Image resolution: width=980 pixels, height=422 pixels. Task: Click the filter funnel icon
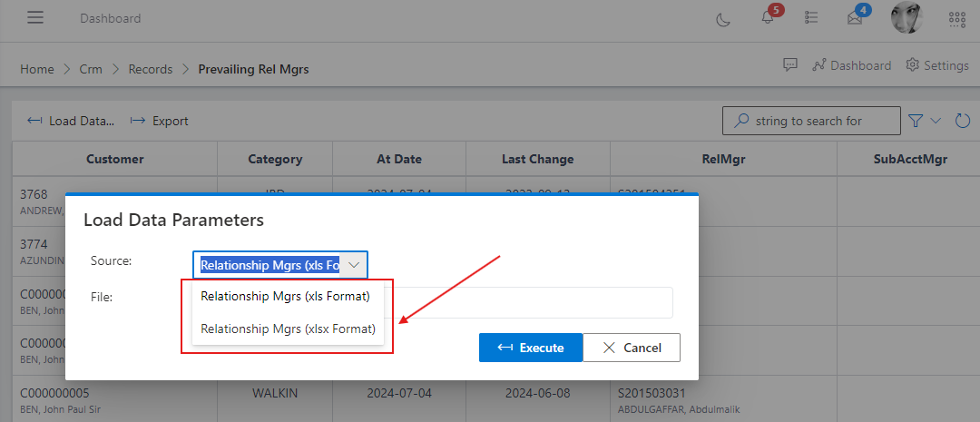(915, 121)
